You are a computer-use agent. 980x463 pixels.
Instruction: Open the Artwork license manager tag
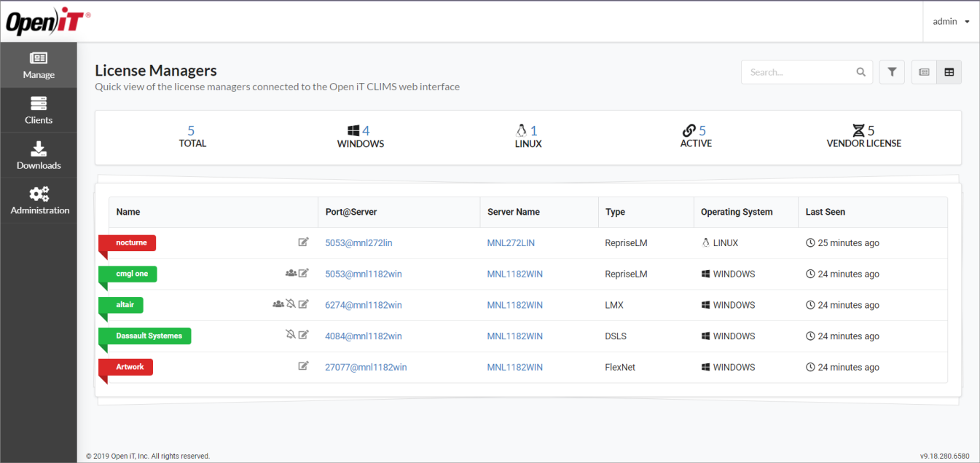[125, 367]
